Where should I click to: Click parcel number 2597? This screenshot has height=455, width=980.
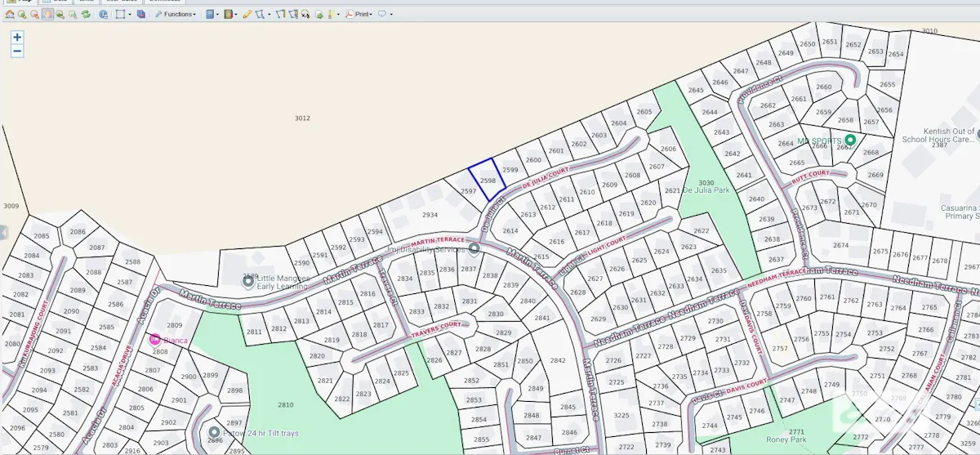pyautogui.click(x=468, y=190)
